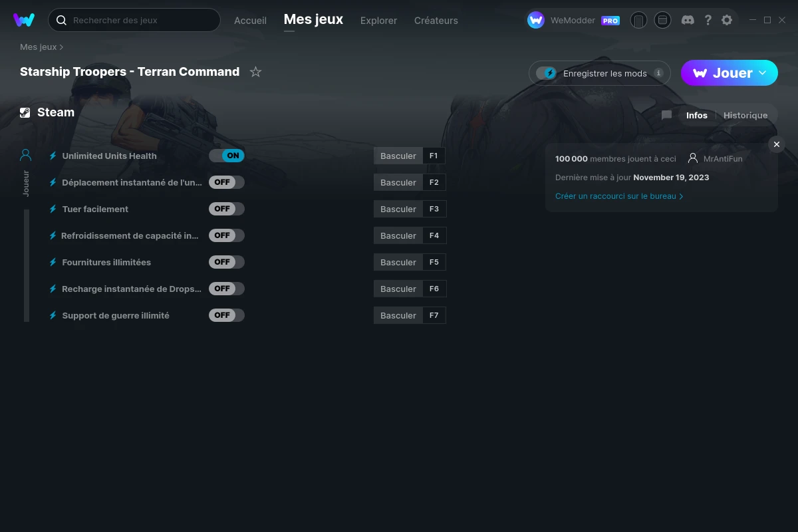Click the PRO badge

coord(610,21)
